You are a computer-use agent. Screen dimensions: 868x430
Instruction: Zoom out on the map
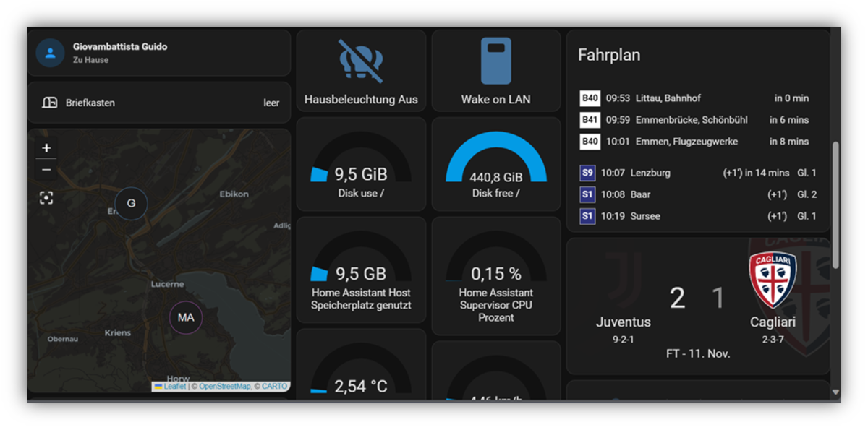click(46, 170)
